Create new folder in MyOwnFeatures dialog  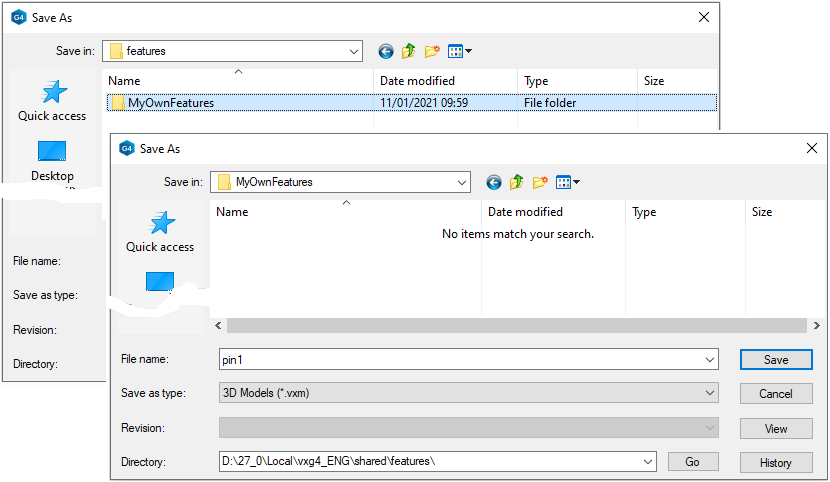click(x=541, y=182)
